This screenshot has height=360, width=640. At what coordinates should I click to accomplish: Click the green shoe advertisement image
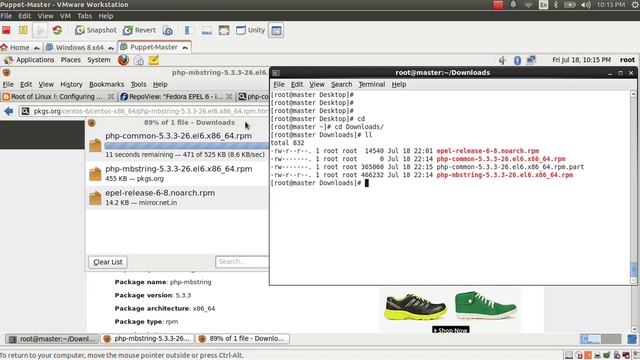coord(485,305)
